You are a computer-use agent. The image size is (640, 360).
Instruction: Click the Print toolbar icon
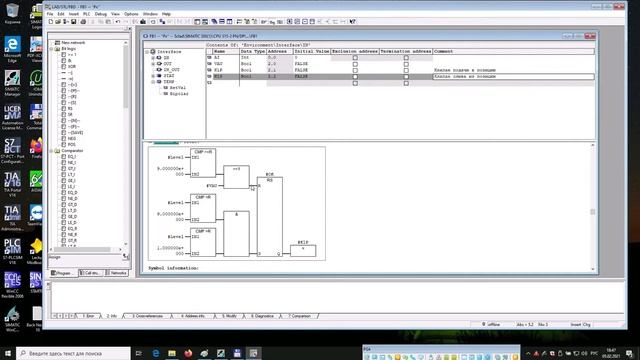point(83,22)
